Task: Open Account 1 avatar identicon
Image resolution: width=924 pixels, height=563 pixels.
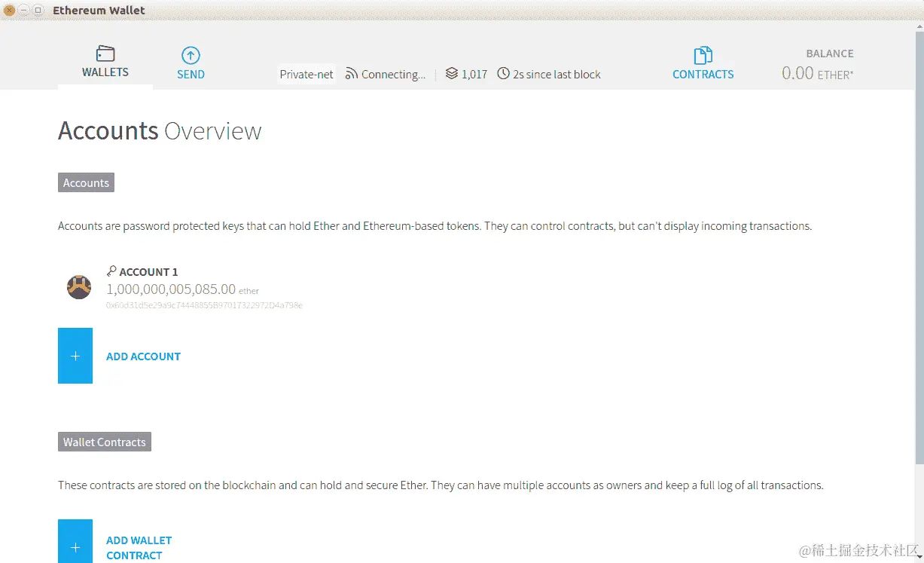Action: pos(79,287)
